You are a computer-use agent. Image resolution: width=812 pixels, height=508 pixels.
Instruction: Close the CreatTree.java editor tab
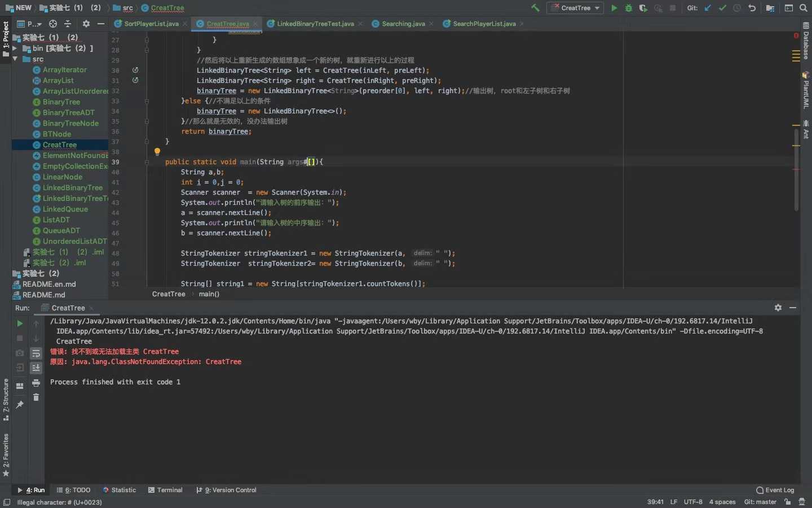pos(255,24)
